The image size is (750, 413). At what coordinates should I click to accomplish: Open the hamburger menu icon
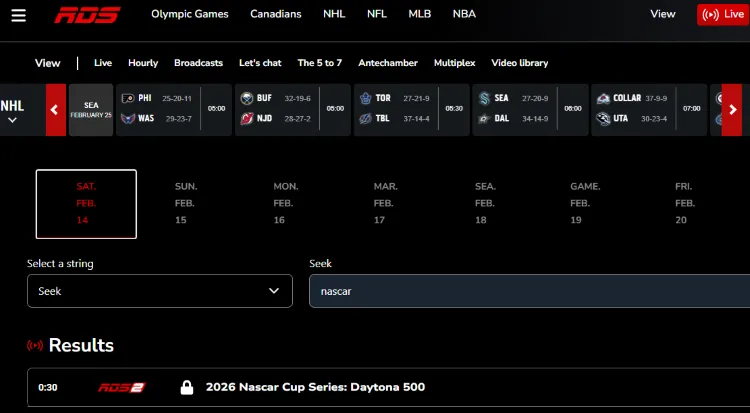[x=19, y=14]
